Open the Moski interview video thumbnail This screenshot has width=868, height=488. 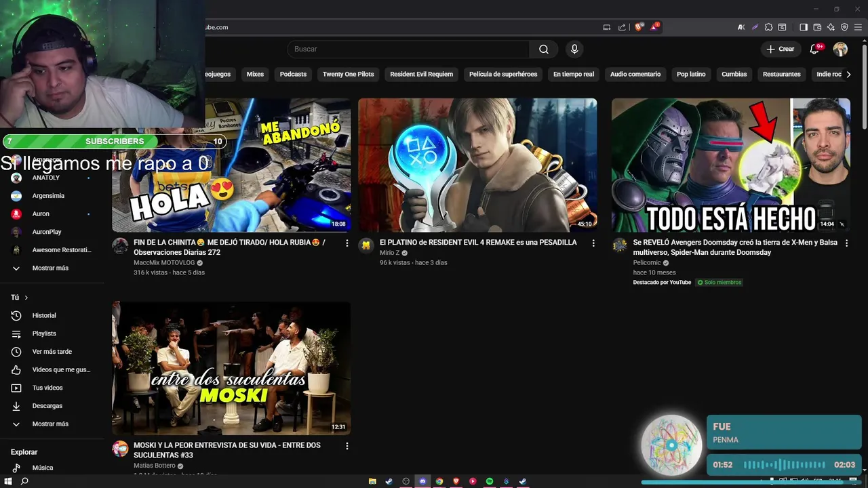click(x=231, y=368)
